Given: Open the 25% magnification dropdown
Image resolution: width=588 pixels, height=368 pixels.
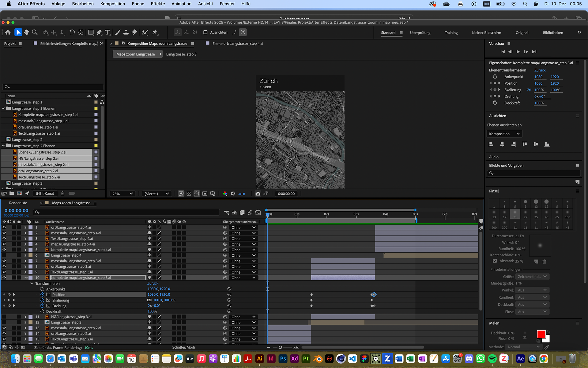Looking at the screenshot, I should (x=123, y=194).
